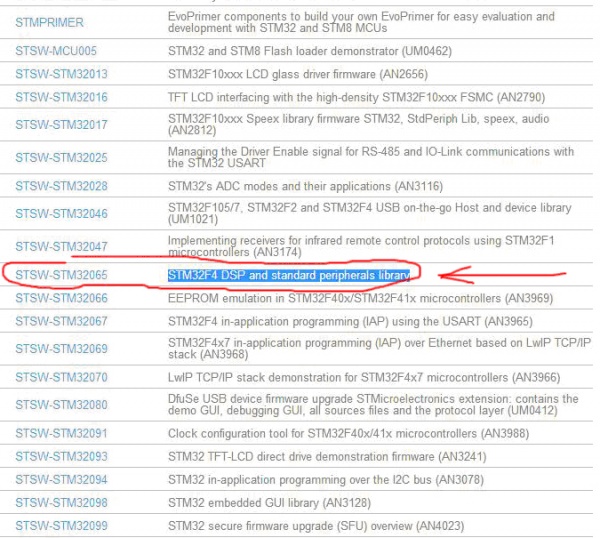Click the STM32's ADC modes (AN3116) text
600x538 pixels.
pos(305,186)
